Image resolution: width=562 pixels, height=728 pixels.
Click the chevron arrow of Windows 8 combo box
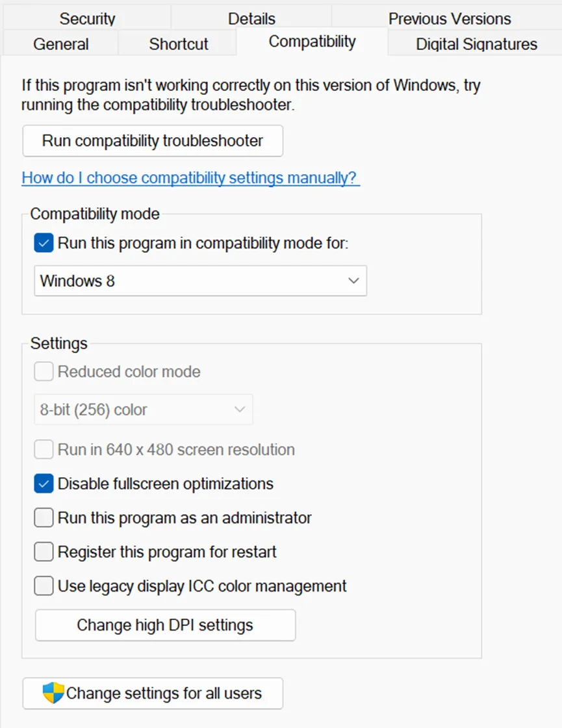coord(353,281)
